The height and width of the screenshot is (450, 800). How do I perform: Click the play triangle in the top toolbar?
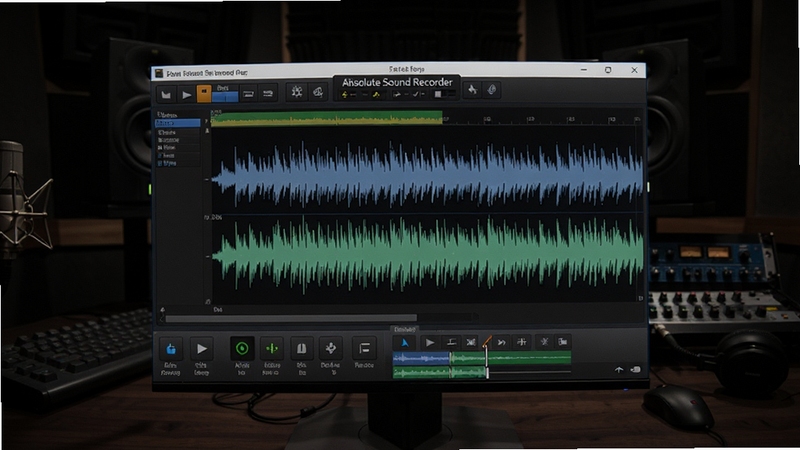tap(187, 94)
